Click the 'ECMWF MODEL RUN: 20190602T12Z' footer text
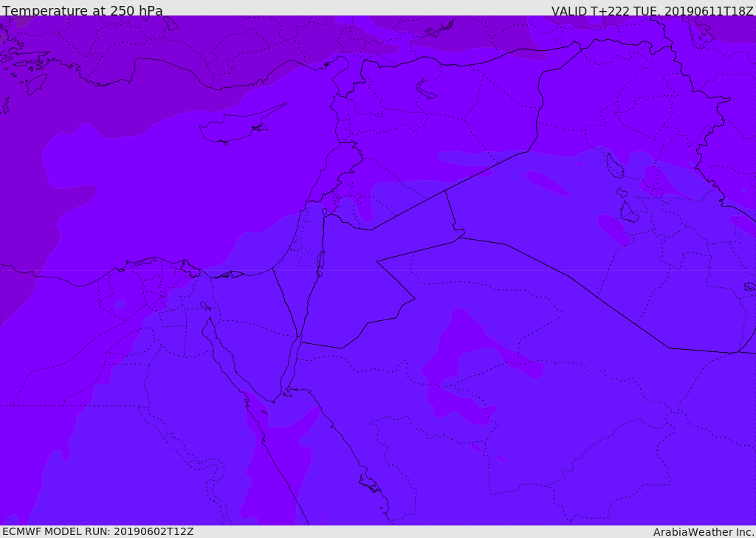The width and height of the screenshot is (756, 538). point(98,532)
